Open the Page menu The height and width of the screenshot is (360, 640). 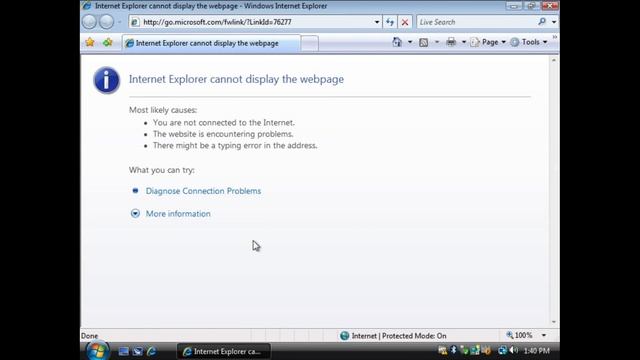[488, 42]
